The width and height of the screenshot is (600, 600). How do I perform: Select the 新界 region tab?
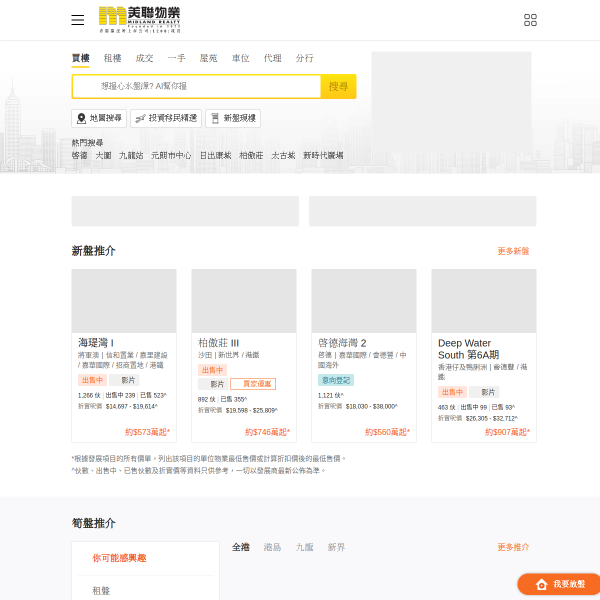tap(336, 548)
